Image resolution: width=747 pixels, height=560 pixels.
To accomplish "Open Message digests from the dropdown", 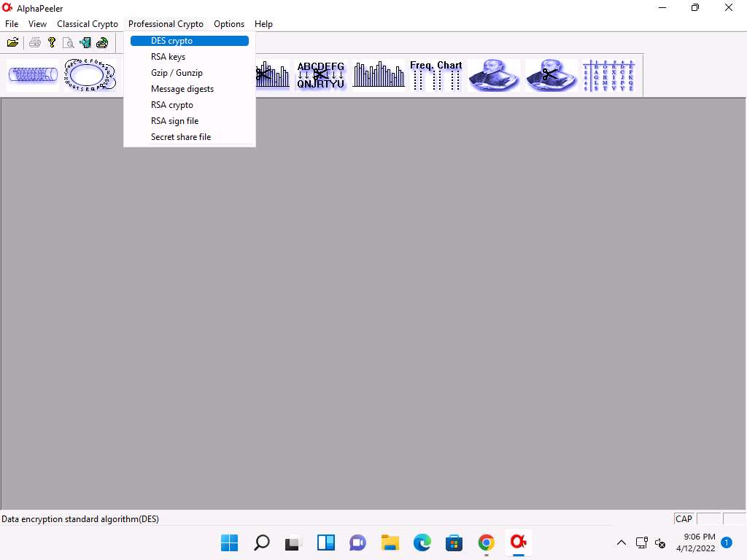I will (x=182, y=89).
